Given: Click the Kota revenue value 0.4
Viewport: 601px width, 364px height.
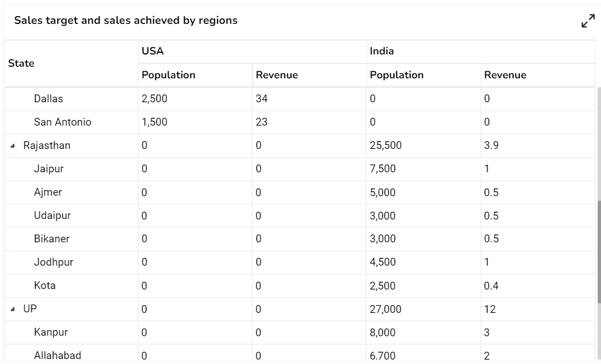Looking at the screenshot, I should pyautogui.click(x=491, y=286).
